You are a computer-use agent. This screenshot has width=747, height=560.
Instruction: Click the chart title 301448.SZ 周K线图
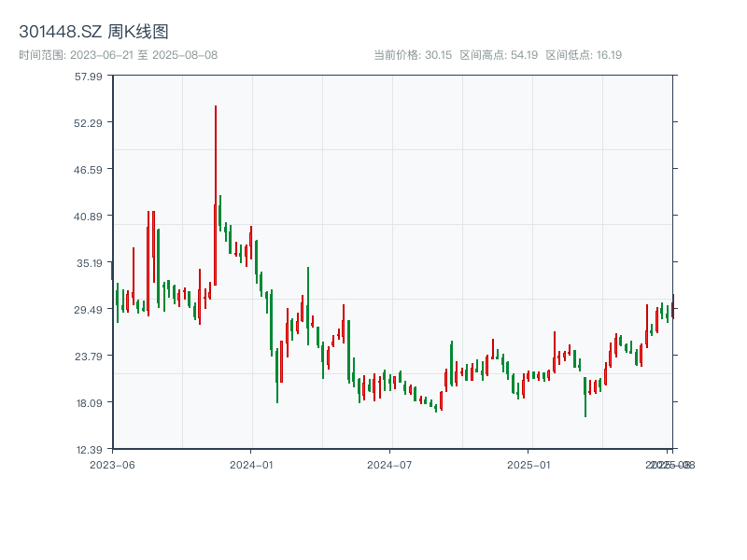(x=93, y=32)
